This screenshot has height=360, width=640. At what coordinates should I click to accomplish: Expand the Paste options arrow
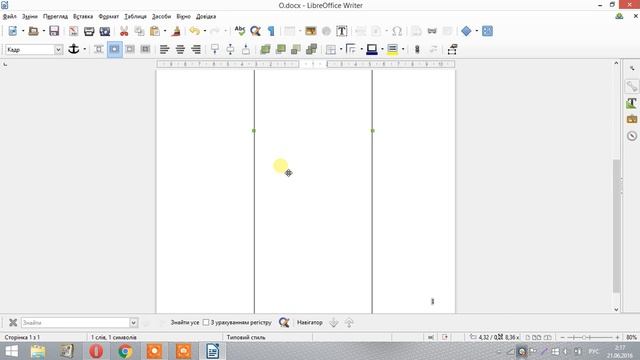click(165, 31)
